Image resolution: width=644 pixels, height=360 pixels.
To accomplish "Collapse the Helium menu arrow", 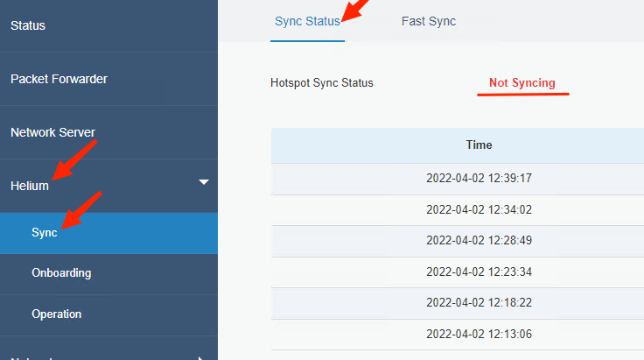I will click(x=204, y=182).
